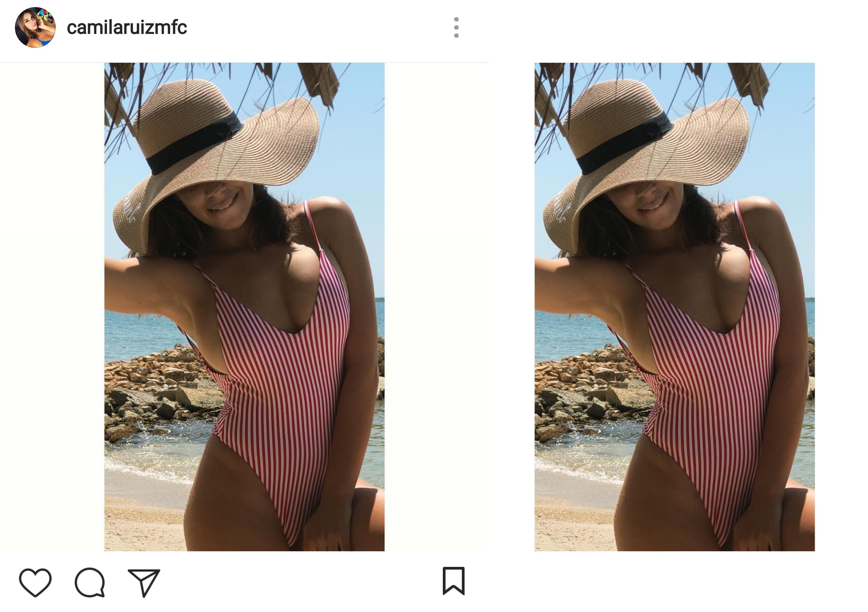Like the post with the heart icon
The image size is (868, 612).
coord(35,582)
